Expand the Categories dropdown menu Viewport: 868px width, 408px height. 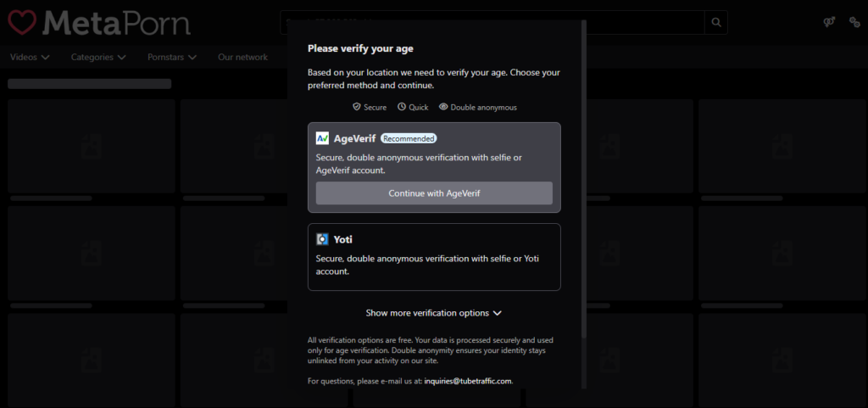click(98, 58)
